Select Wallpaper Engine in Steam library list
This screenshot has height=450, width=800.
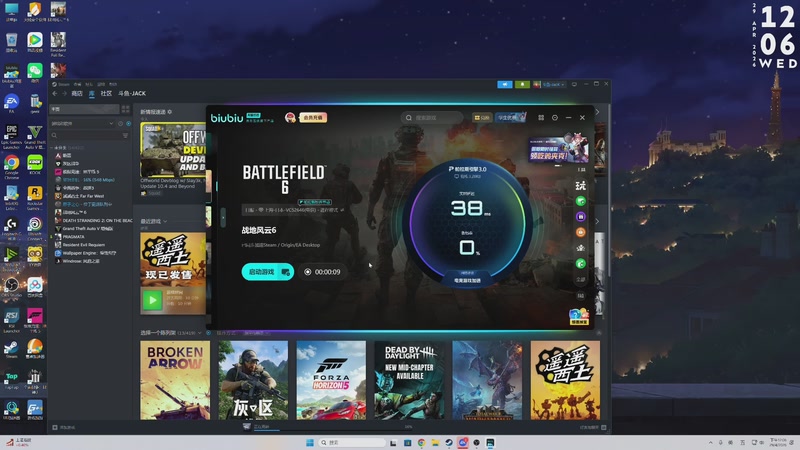[x=86, y=253]
